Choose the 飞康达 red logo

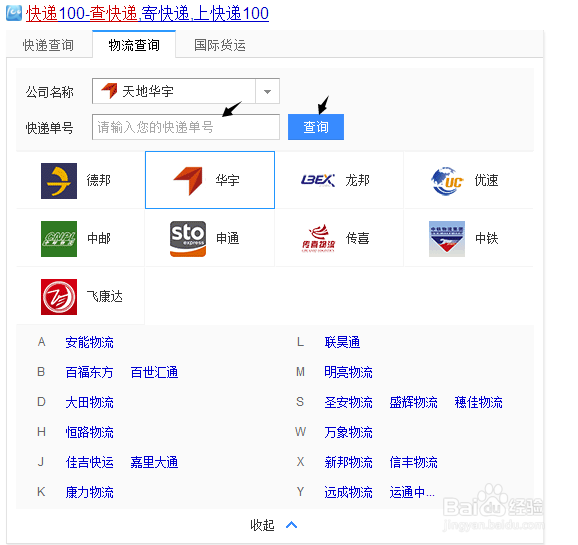tap(59, 297)
